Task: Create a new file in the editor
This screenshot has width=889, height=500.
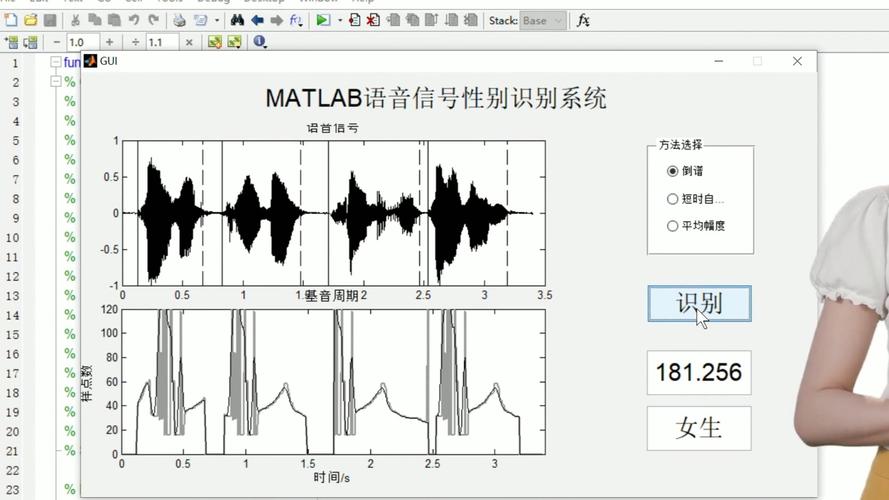Action: 11,20
